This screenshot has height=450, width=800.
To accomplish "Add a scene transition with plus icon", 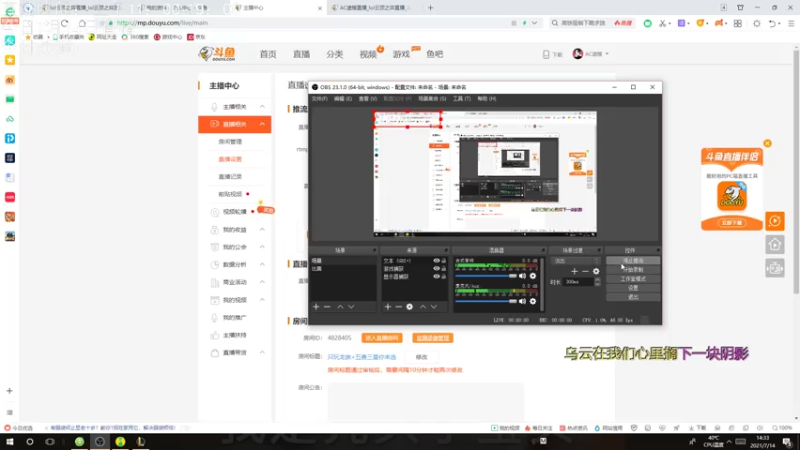I will click(574, 271).
